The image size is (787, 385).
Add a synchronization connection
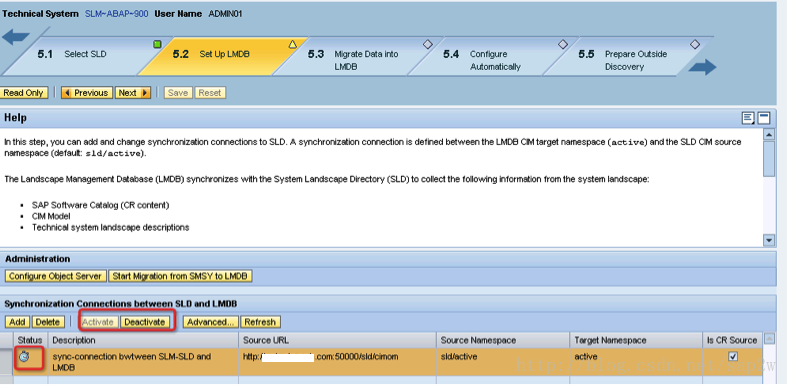(x=18, y=322)
